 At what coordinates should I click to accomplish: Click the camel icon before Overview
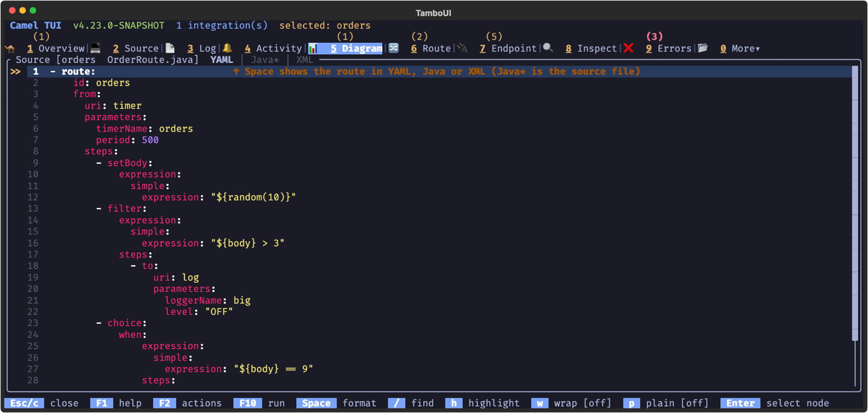10,48
